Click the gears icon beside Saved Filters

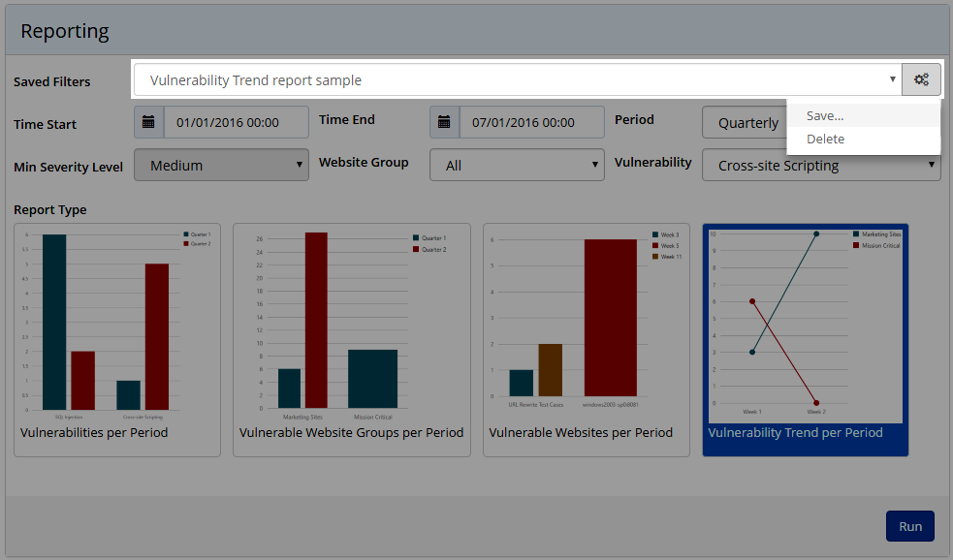[x=921, y=80]
